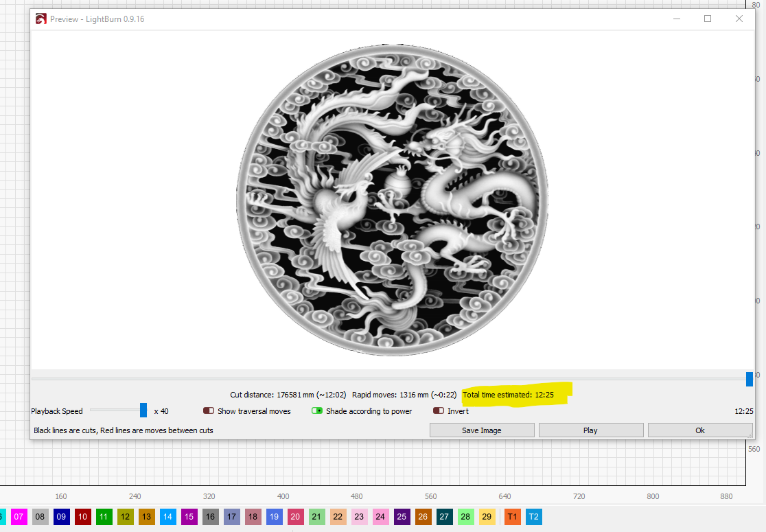Select tool layer swatch T2

pos(533,517)
